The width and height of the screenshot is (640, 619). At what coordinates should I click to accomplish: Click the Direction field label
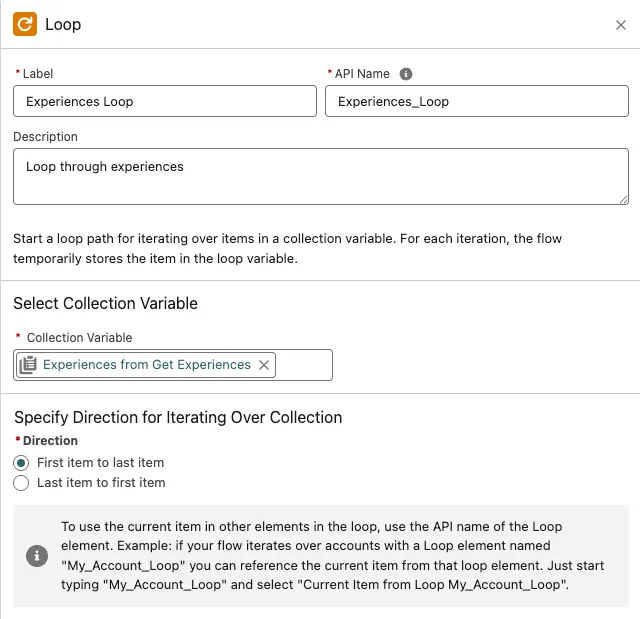(x=50, y=441)
